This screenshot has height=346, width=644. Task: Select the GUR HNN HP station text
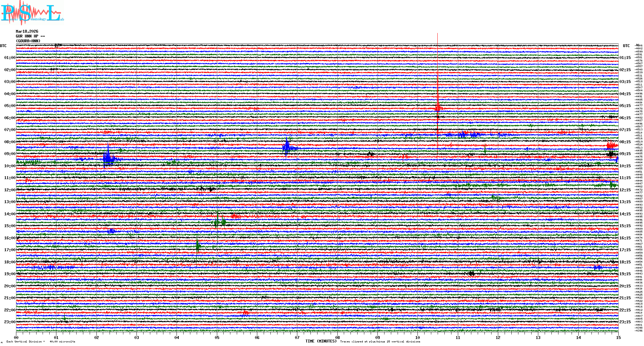(x=28, y=36)
